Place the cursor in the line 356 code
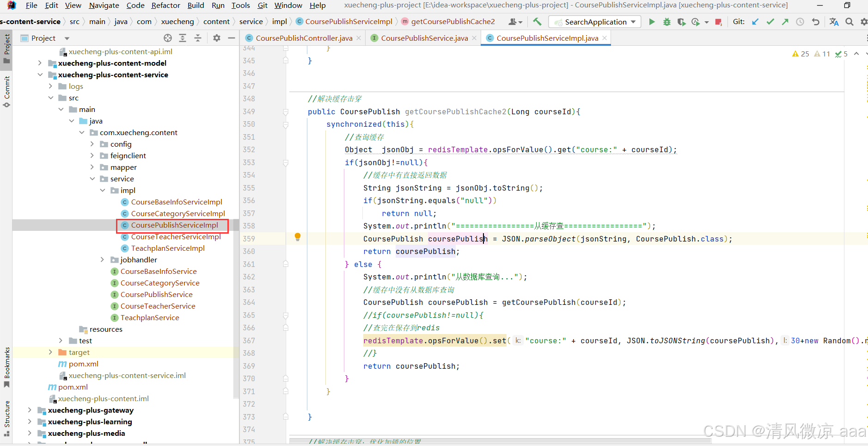The width and height of the screenshot is (868, 446). 429,200
